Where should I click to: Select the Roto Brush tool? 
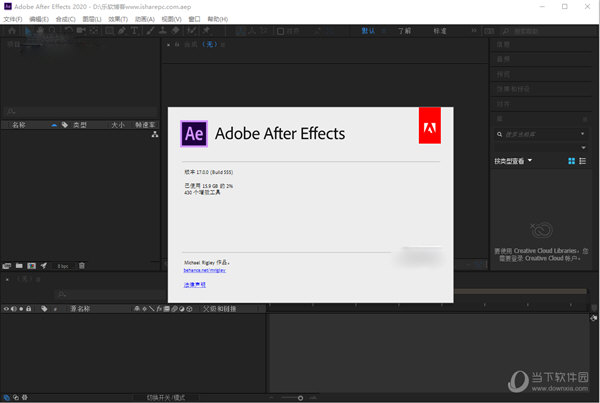[x=192, y=31]
